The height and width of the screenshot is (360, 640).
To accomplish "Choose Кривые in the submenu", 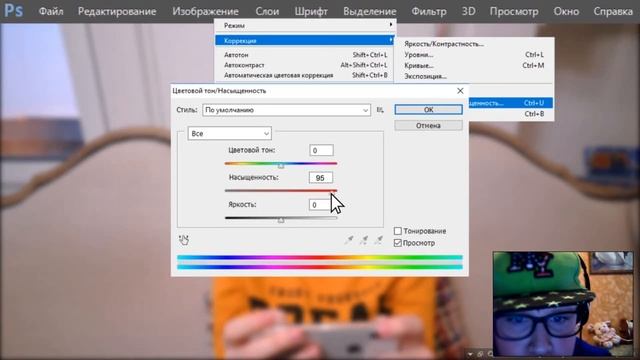I will [474, 65].
